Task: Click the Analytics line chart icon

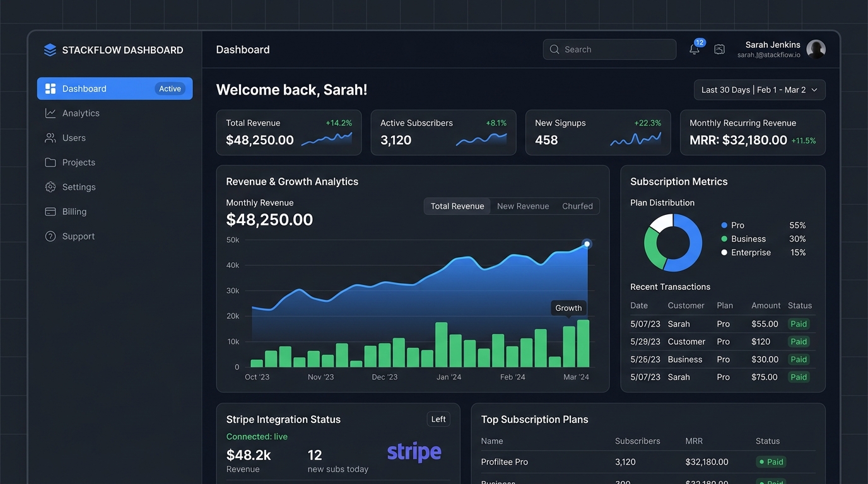Action: tap(50, 113)
